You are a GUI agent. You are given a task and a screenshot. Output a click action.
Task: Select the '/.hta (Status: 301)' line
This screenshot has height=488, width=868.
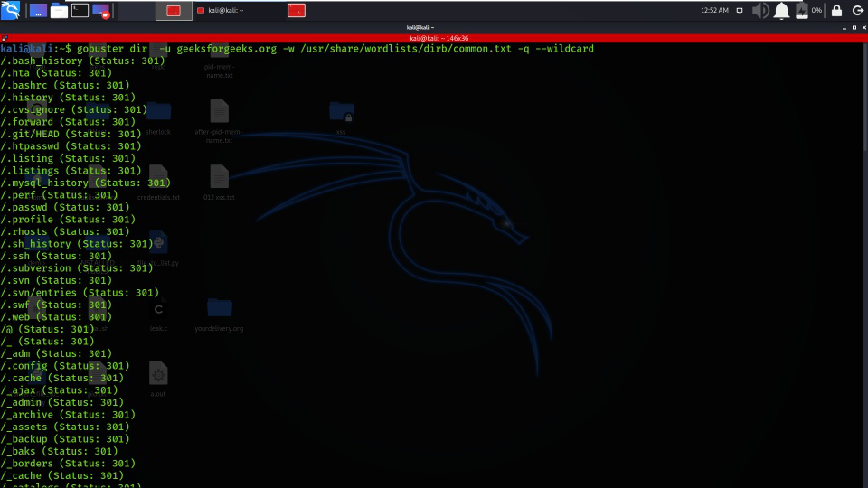[56, 73]
